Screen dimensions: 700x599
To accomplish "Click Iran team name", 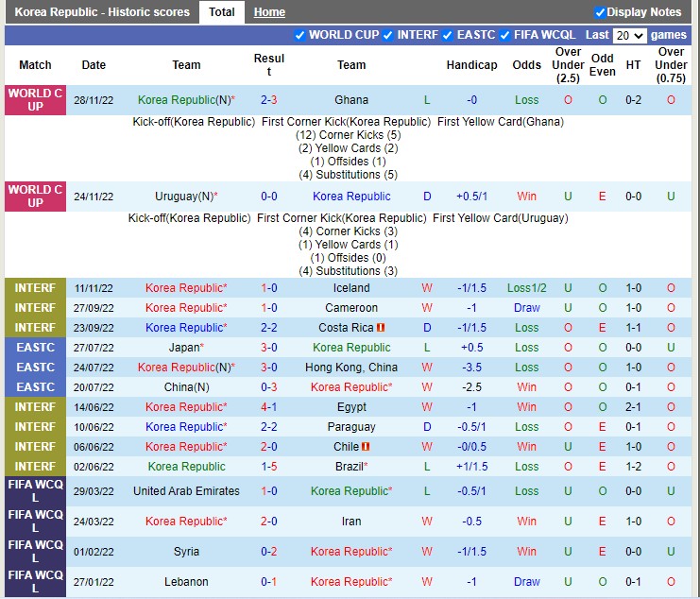I will click(x=351, y=522).
